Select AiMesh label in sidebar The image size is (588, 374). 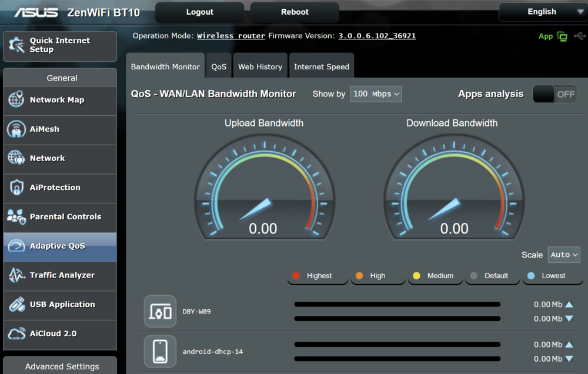[45, 129]
